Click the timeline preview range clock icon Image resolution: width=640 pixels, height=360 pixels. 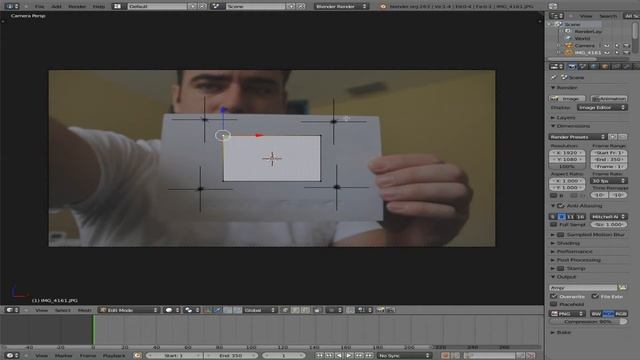[138, 356]
